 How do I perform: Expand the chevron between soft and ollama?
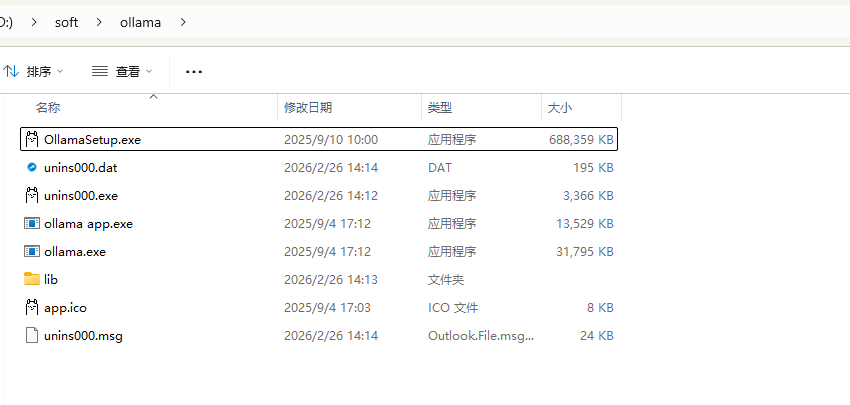(x=99, y=22)
